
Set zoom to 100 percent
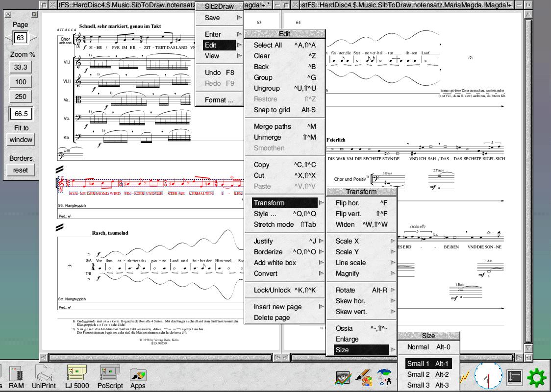21,82
